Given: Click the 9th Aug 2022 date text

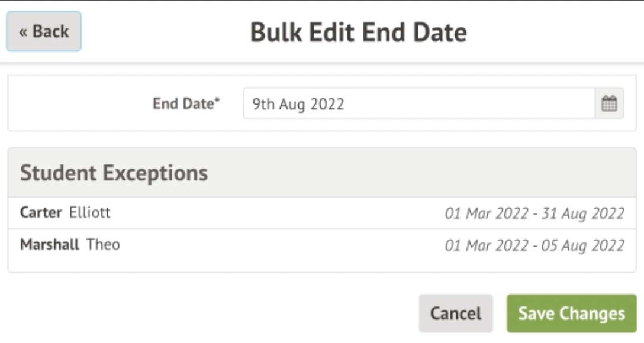Looking at the screenshot, I should point(298,105).
